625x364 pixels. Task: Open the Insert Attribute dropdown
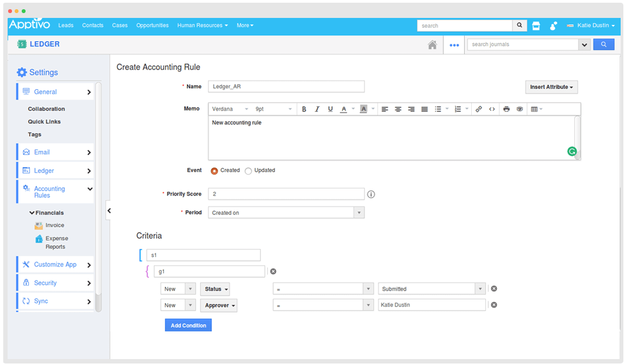pyautogui.click(x=551, y=87)
